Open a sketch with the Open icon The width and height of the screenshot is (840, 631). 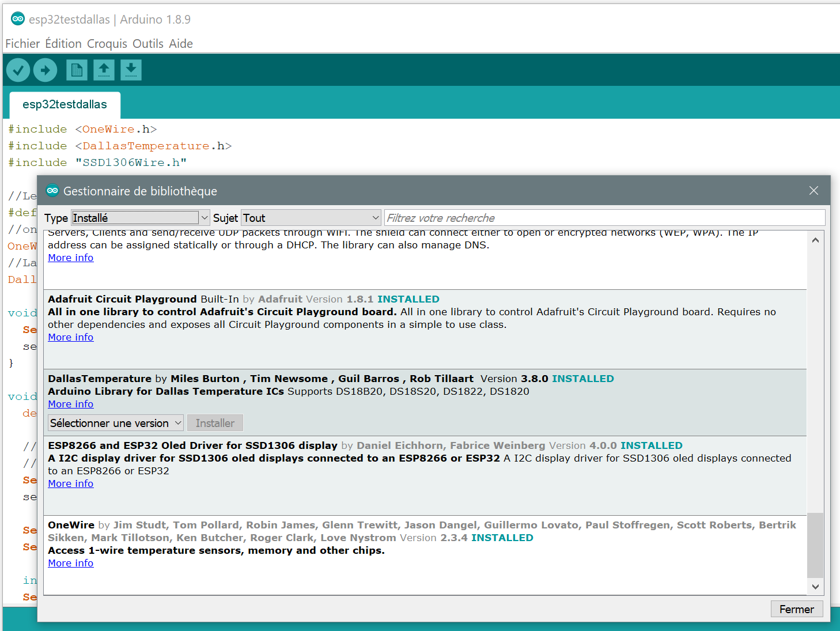(104, 70)
